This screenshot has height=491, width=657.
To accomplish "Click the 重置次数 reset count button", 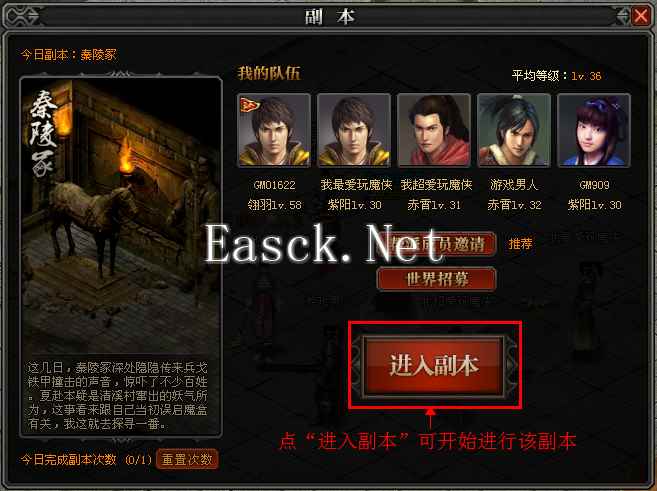I will [x=187, y=460].
